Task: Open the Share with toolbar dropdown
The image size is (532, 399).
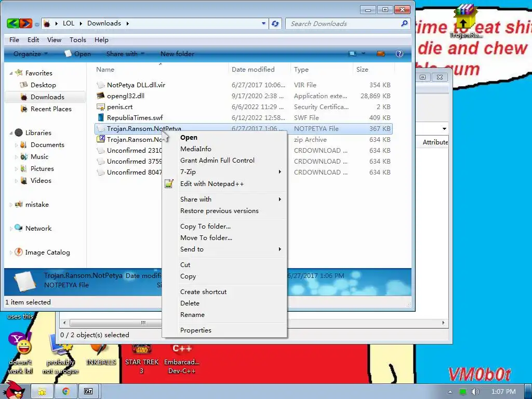Action: coord(125,54)
